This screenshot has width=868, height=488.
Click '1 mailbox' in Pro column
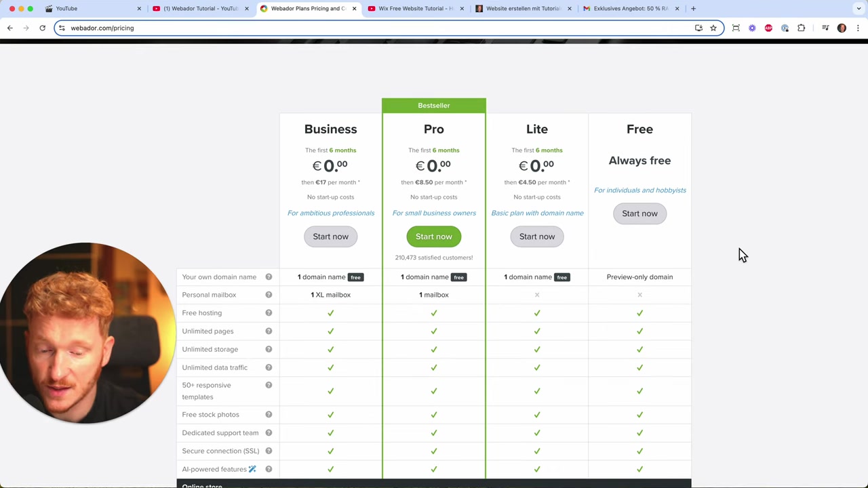point(434,295)
